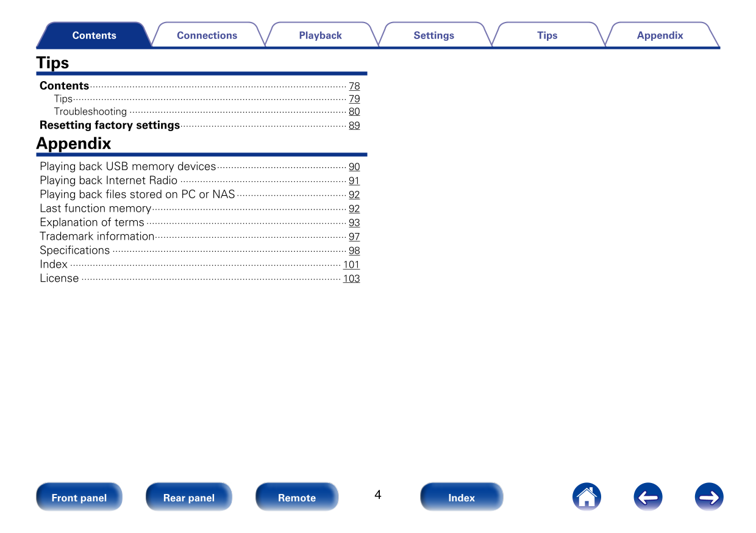The height and width of the screenshot is (533, 756).
Task: Open the Tips tab
Action: click(x=547, y=35)
